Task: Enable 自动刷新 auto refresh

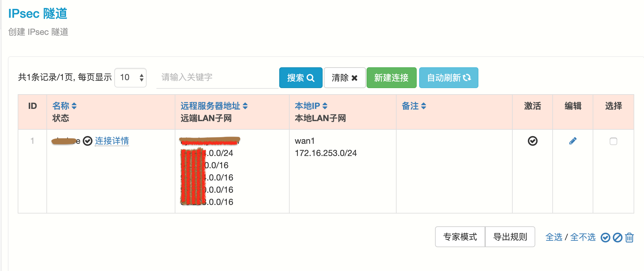Action: 448,78
